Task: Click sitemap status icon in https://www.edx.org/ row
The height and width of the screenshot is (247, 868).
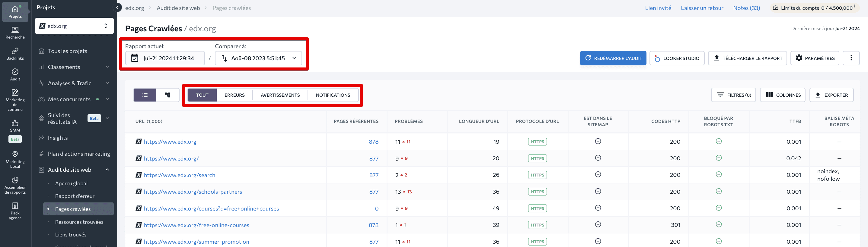Action: [598, 158]
